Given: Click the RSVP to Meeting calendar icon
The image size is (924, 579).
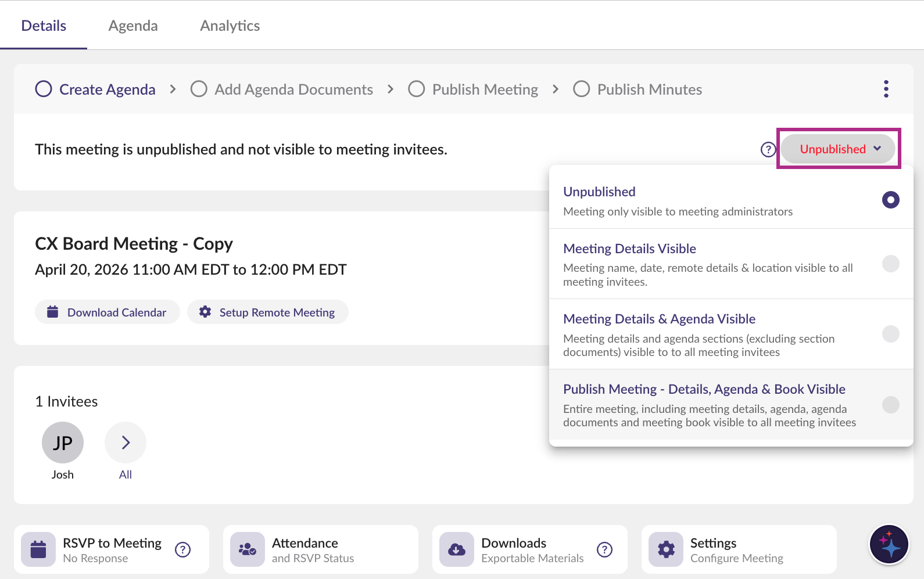Looking at the screenshot, I should coord(38,549).
